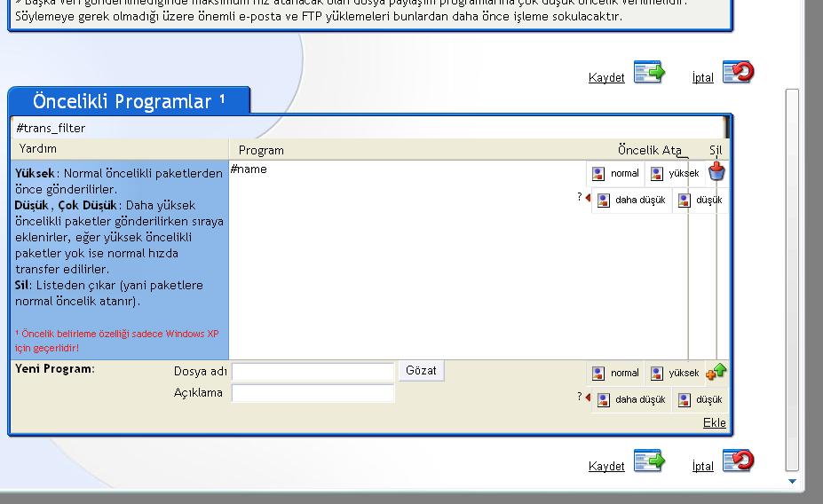
Task: Click the delete bucket icon in #name row
Action: (x=716, y=172)
